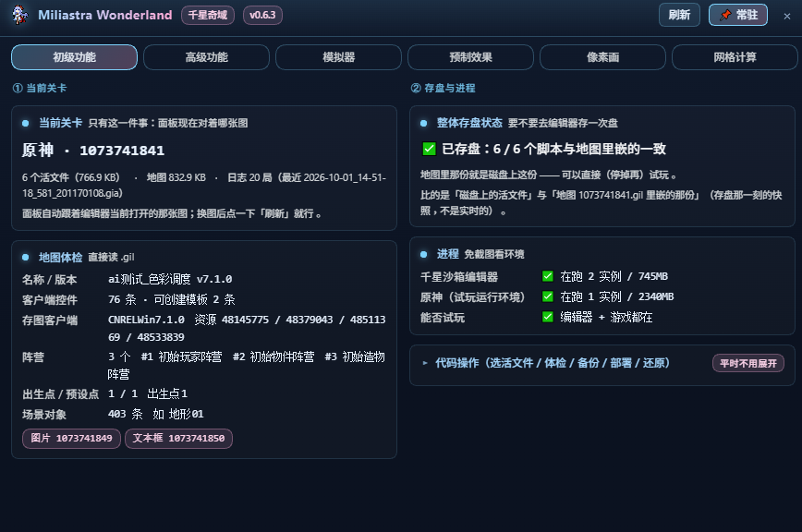Click the green checkbox beside 已存盘
The image size is (802, 532).
429,149
